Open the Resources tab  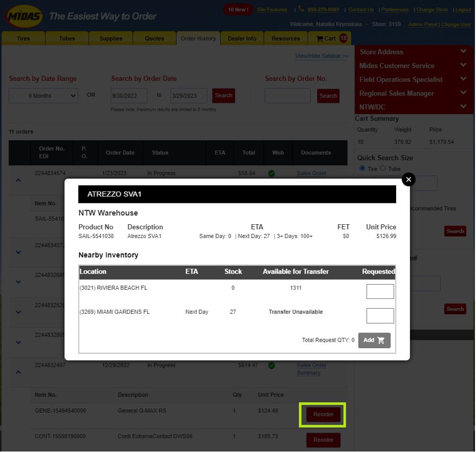[286, 38]
